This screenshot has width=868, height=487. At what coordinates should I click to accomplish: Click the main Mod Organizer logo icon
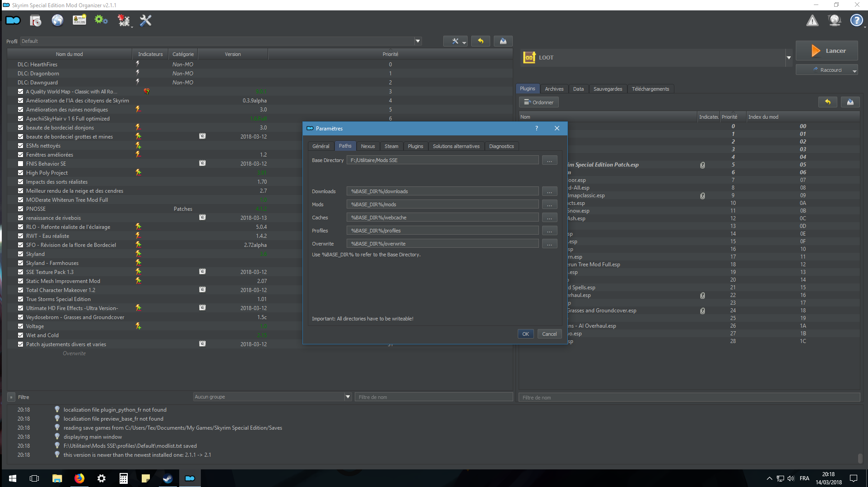click(13, 20)
